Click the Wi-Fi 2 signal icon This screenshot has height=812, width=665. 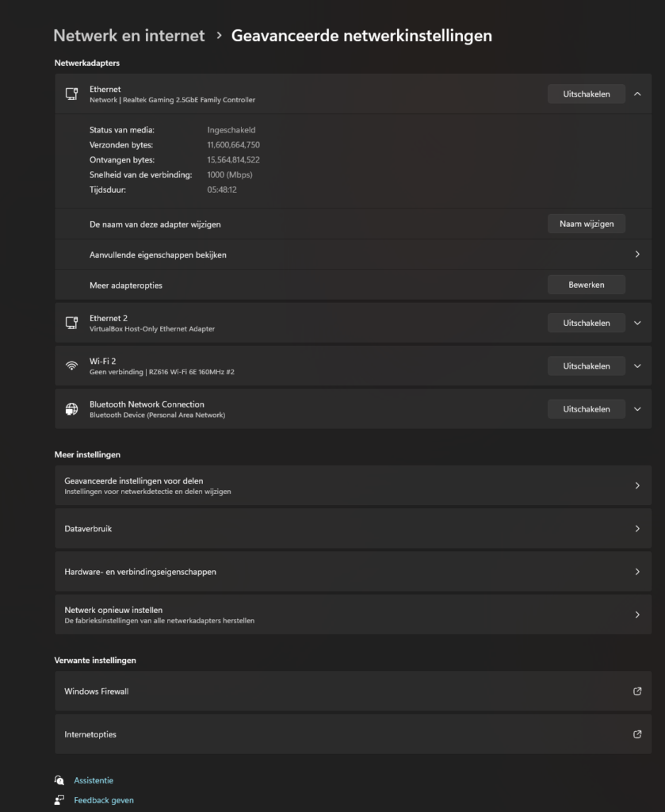71,366
